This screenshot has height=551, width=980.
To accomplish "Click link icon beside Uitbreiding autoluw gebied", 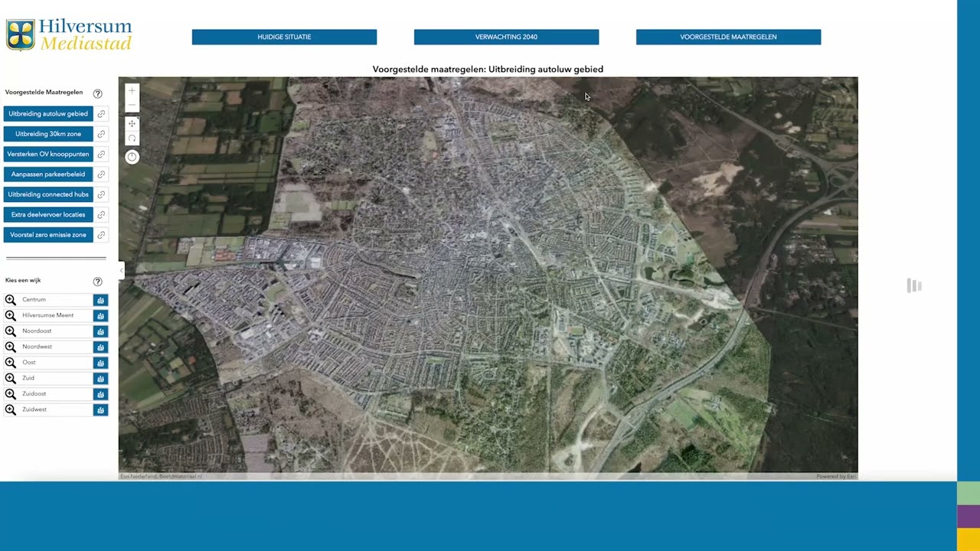I will pyautogui.click(x=101, y=114).
